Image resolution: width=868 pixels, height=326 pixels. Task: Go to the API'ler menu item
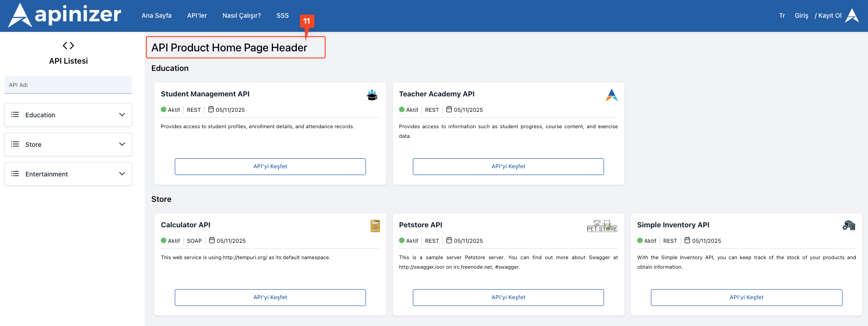(x=197, y=15)
